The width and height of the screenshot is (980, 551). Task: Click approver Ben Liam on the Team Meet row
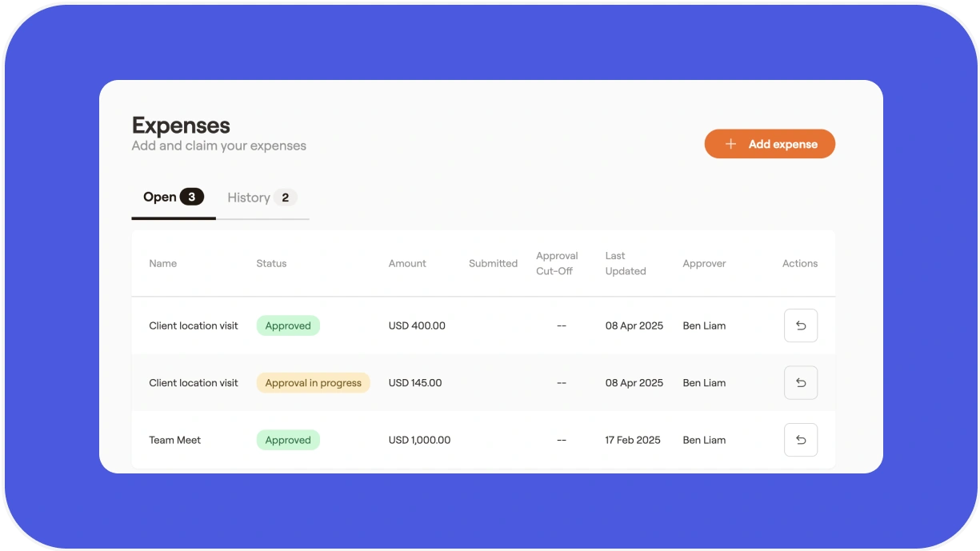704,440
